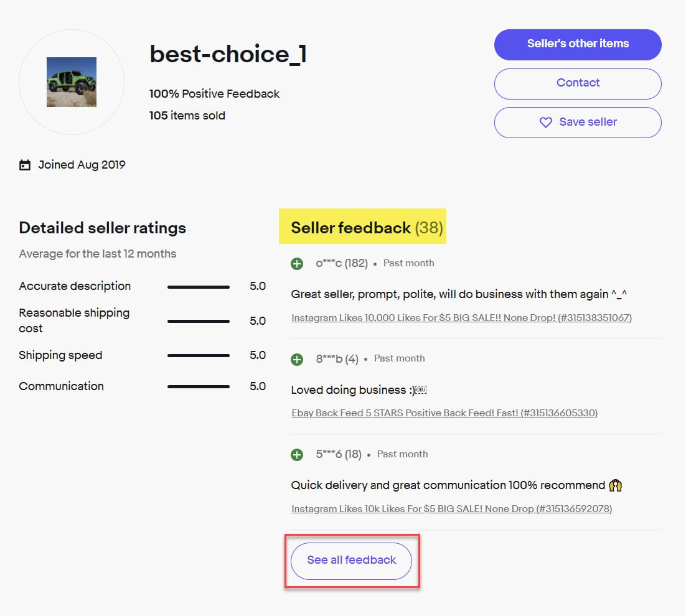Image resolution: width=686 pixels, height=616 pixels.
Task: Click the Communication rating bar
Action: (x=198, y=386)
